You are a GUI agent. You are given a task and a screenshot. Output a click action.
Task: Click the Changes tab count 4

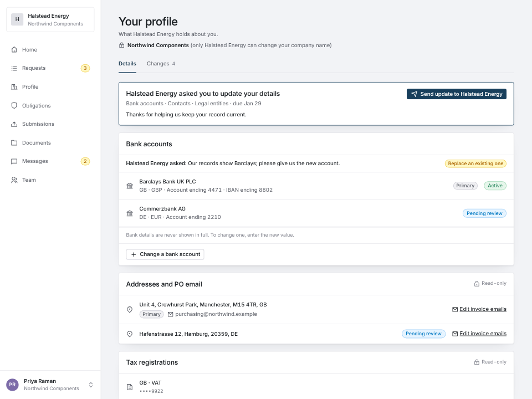click(x=173, y=64)
